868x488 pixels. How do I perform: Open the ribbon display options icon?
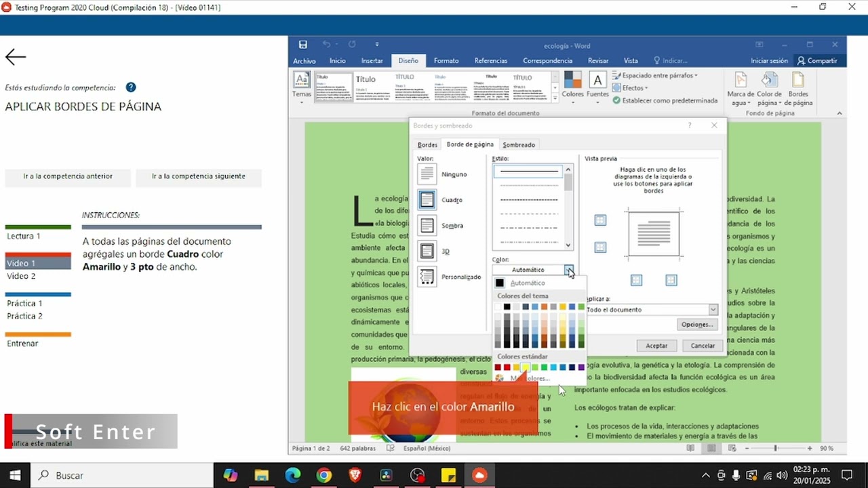point(760,45)
